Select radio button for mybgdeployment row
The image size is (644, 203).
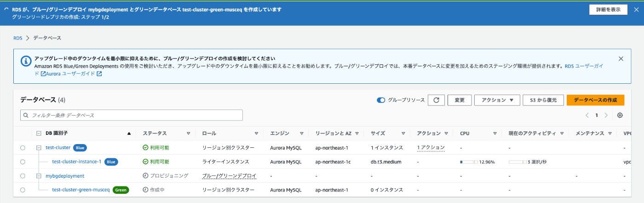point(23,176)
